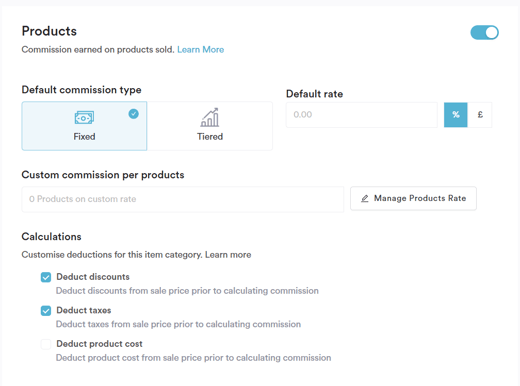Click the Products on custom rate field
The height and width of the screenshot is (386, 520).
point(183,199)
